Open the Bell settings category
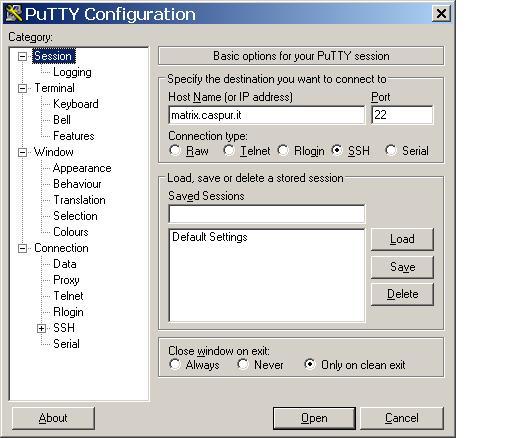The height and width of the screenshot is (438, 512). [62, 120]
